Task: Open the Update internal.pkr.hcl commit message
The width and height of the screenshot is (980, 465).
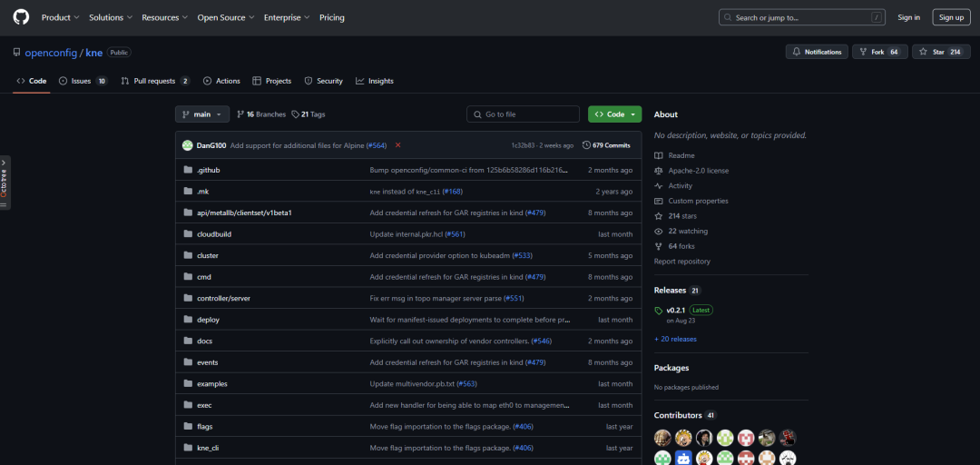Action: click(x=407, y=234)
